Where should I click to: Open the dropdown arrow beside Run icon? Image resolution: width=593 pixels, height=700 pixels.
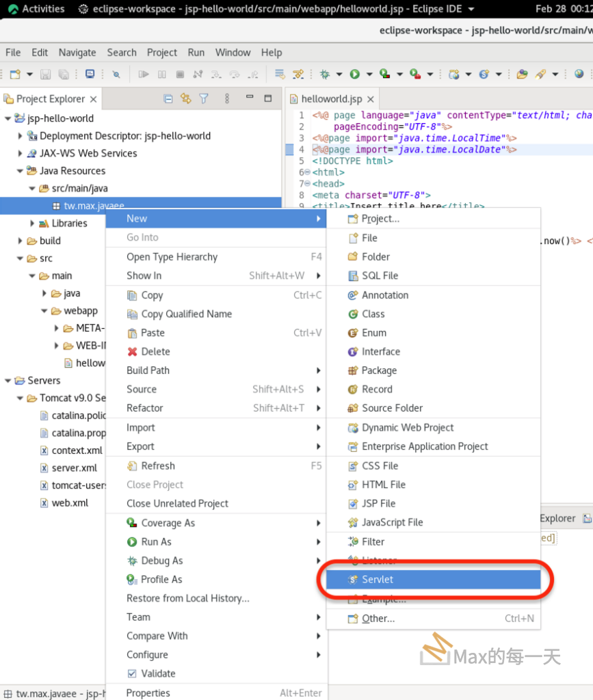(369, 74)
